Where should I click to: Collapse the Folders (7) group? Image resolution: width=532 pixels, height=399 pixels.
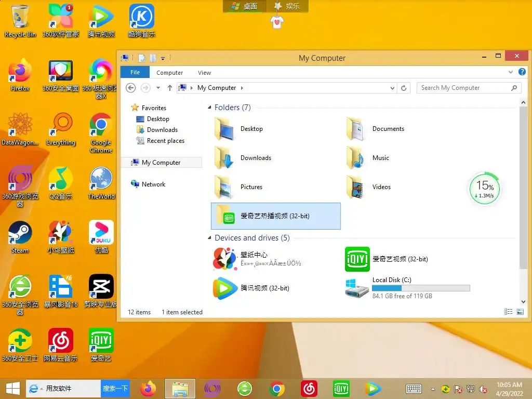pyautogui.click(x=209, y=107)
